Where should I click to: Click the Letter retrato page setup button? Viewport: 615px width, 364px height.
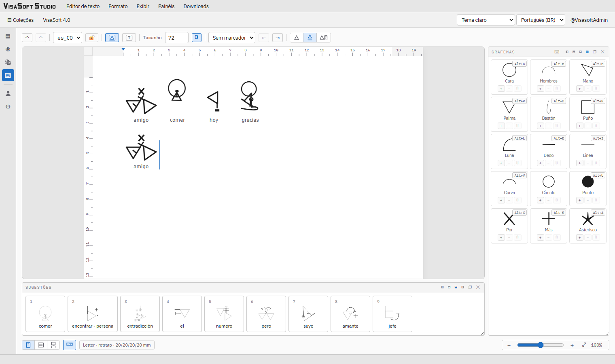tap(117, 345)
